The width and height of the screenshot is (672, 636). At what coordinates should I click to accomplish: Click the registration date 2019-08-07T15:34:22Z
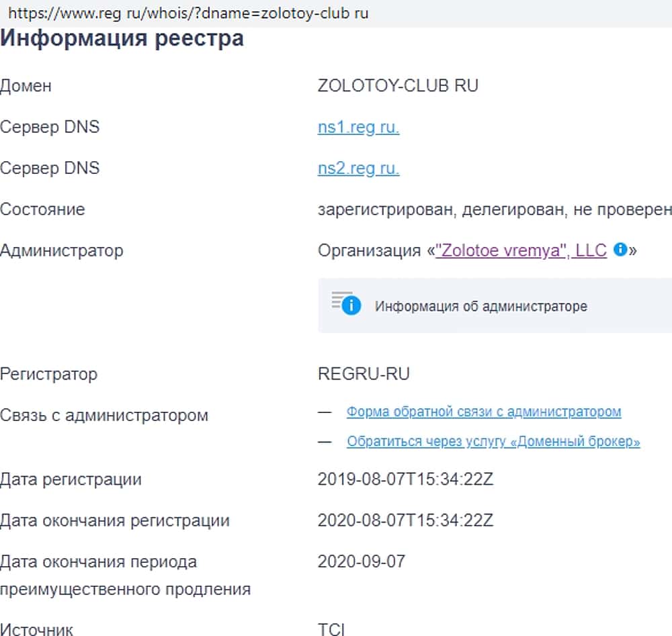(x=406, y=480)
